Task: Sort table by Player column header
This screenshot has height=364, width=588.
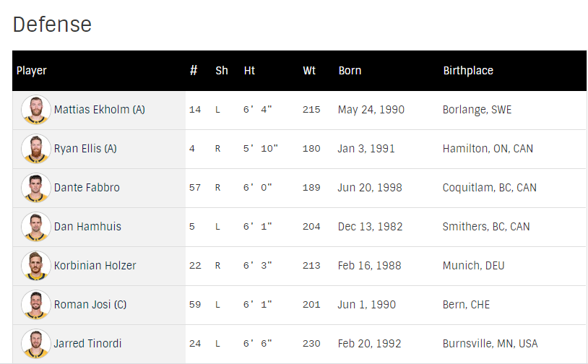Action: 32,71
